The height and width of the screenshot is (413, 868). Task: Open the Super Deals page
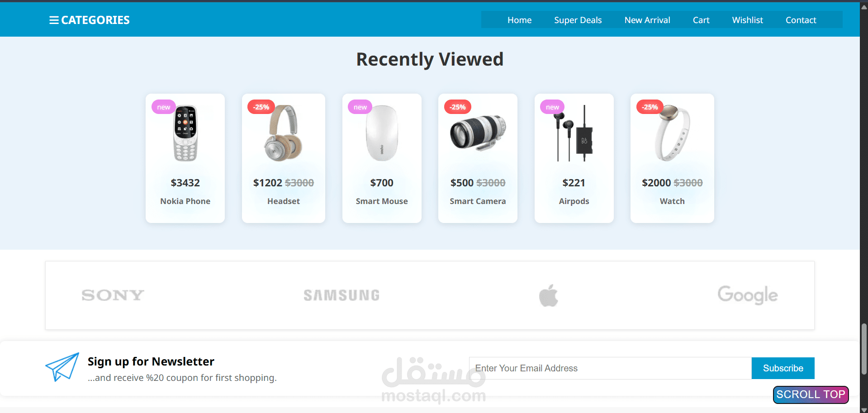tap(578, 20)
